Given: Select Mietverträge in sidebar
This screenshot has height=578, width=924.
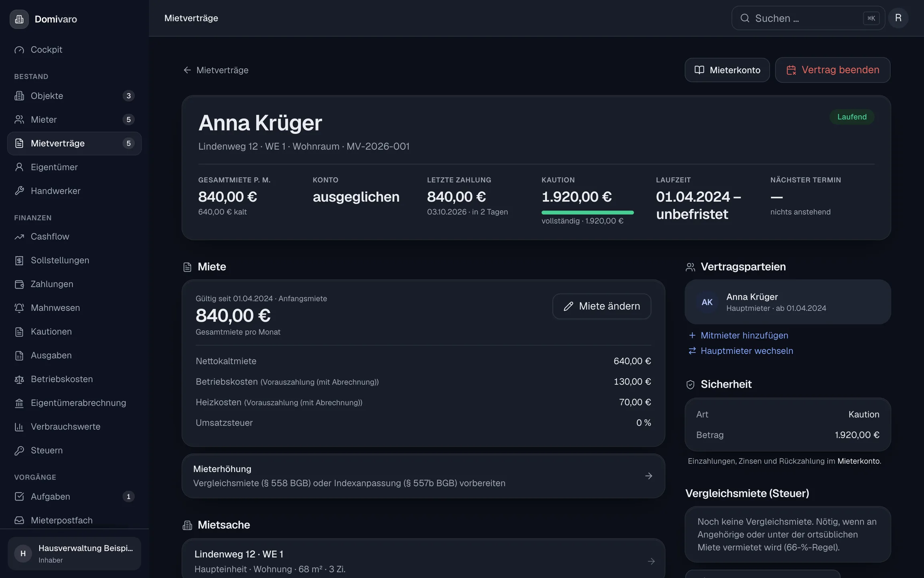Looking at the screenshot, I should pos(74,143).
